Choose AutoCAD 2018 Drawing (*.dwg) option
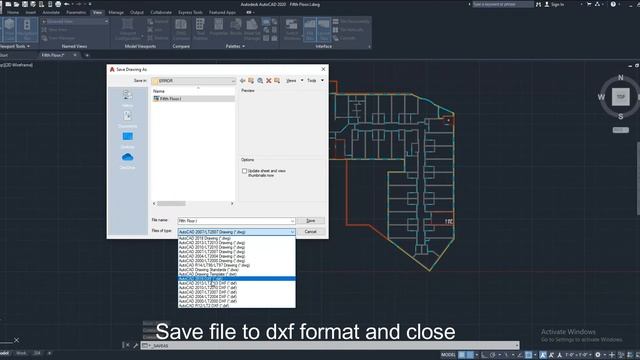640x360 pixels. [236, 238]
